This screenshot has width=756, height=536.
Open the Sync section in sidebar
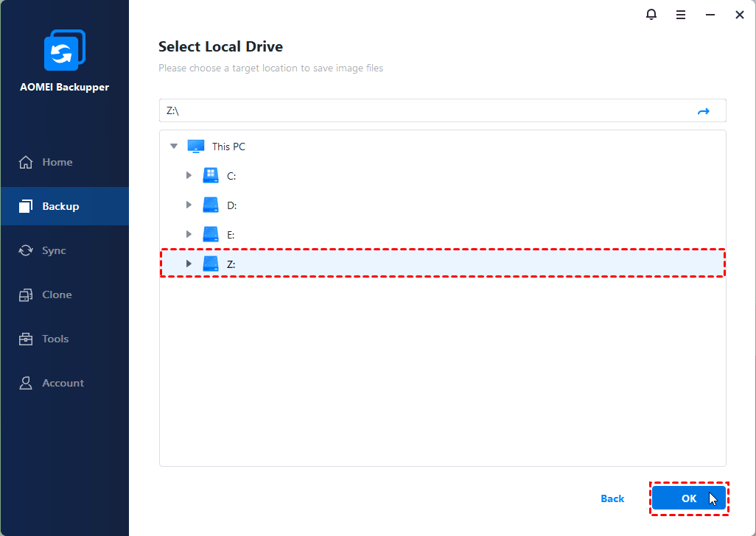point(53,250)
